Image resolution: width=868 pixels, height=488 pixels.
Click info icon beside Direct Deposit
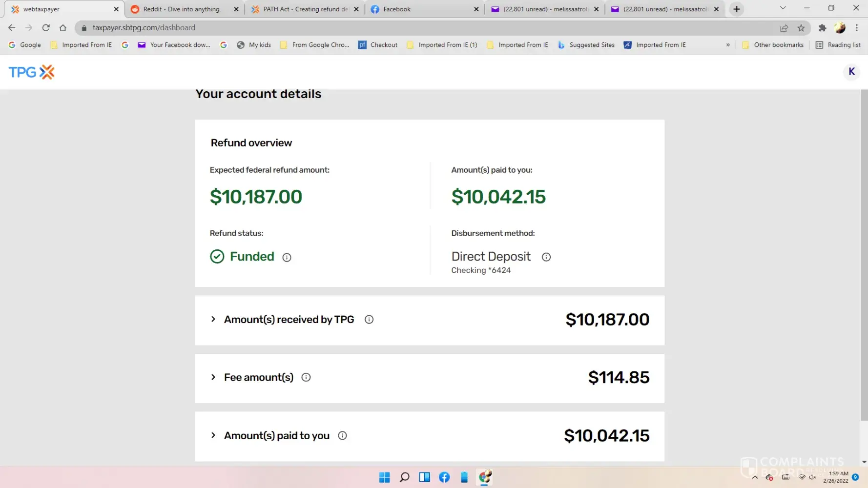pos(546,257)
